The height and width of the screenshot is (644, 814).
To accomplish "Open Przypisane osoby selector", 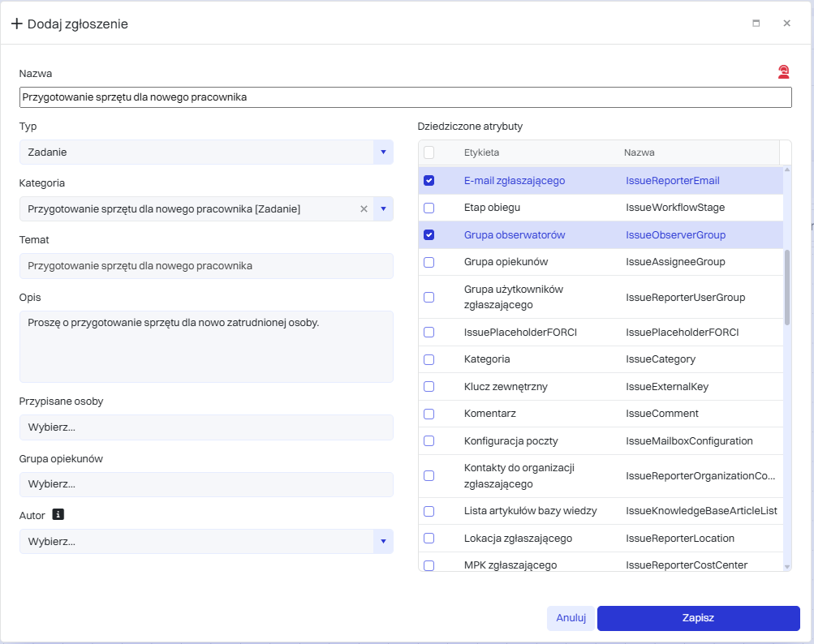I will [206, 427].
